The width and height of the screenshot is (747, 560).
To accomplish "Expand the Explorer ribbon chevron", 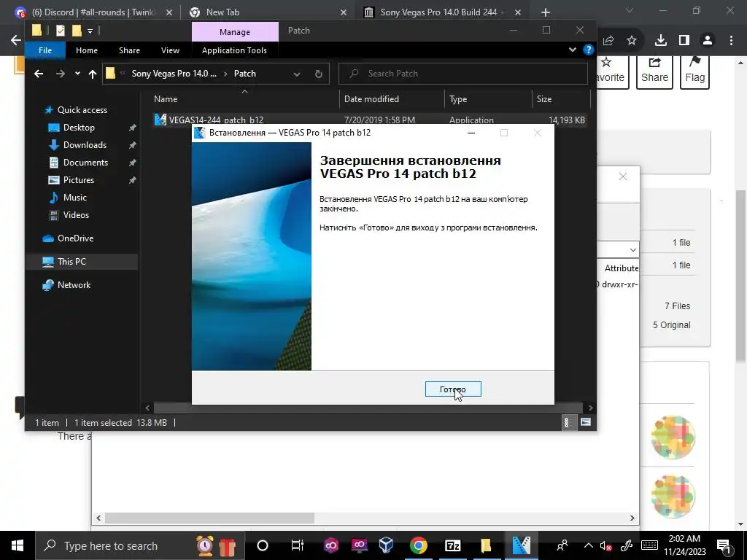I will (x=573, y=50).
